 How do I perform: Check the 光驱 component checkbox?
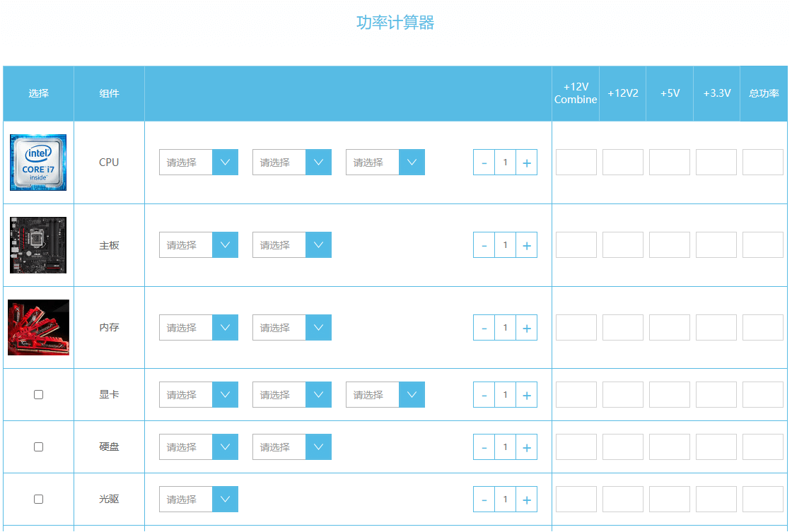(x=39, y=500)
